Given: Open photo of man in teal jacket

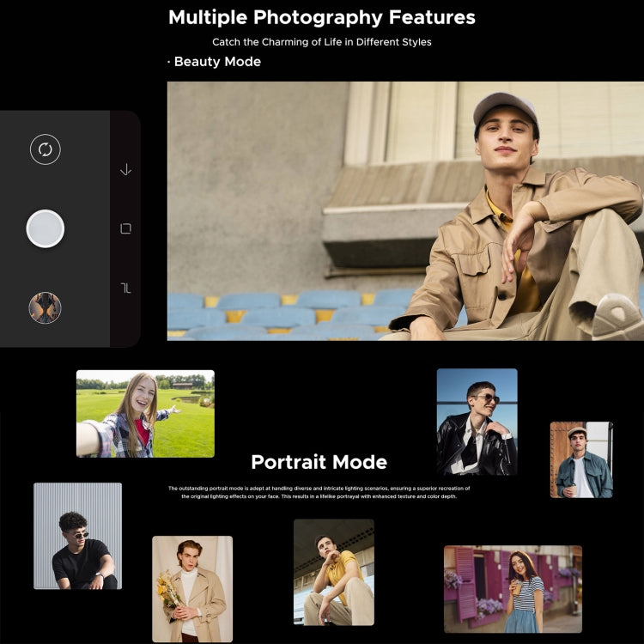Looking at the screenshot, I should tap(581, 459).
